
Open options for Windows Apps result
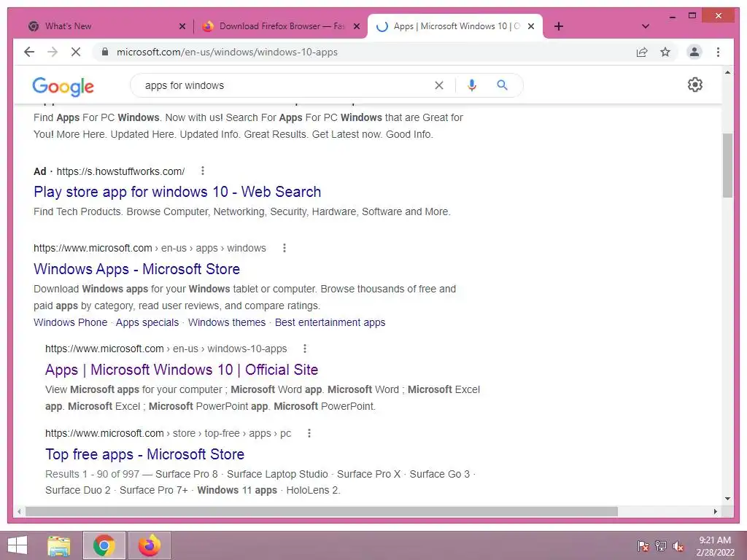285,248
